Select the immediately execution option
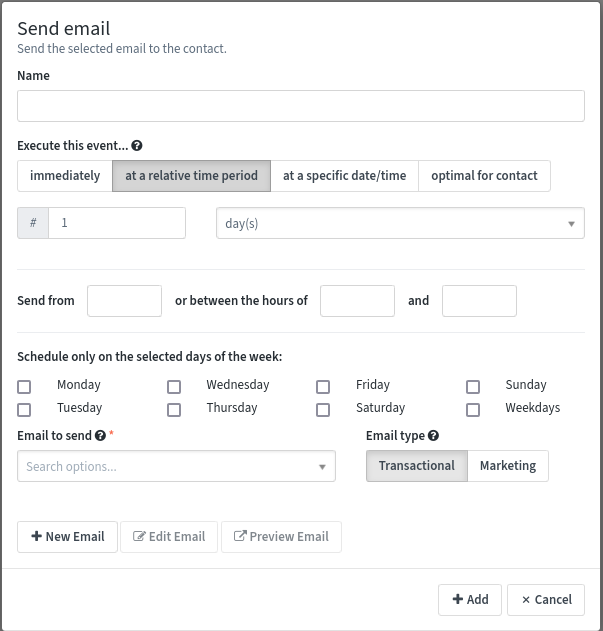Screen dimensions: 603x631 [65, 176]
